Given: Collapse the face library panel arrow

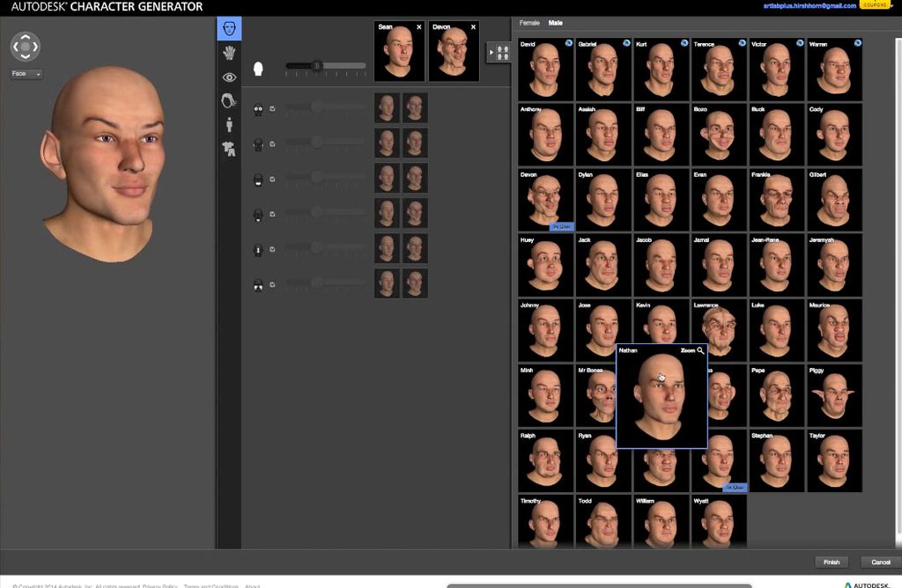Looking at the screenshot, I should click(491, 53).
